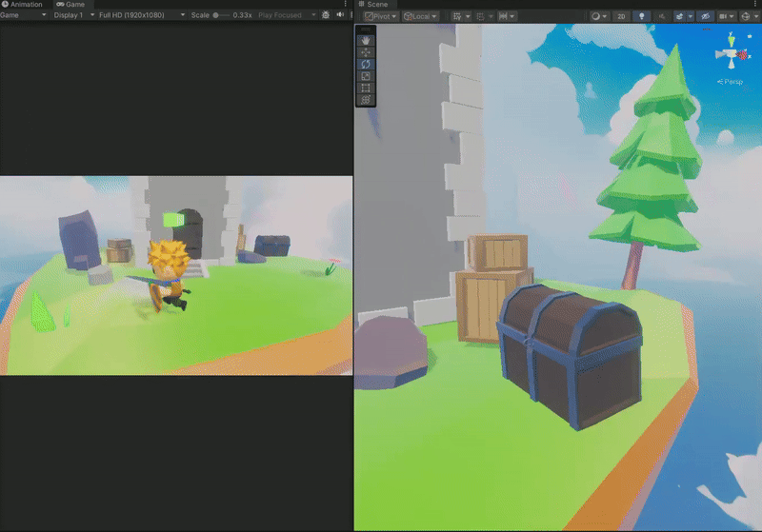This screenshot has width=762, height=532.
Task: Select the Hand view tool
Action: point(366,41)
